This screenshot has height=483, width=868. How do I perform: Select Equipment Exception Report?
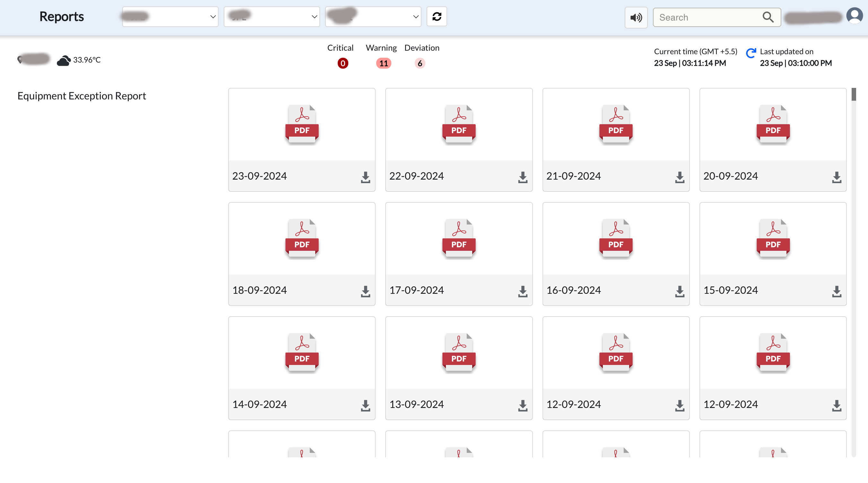point(82,96)
